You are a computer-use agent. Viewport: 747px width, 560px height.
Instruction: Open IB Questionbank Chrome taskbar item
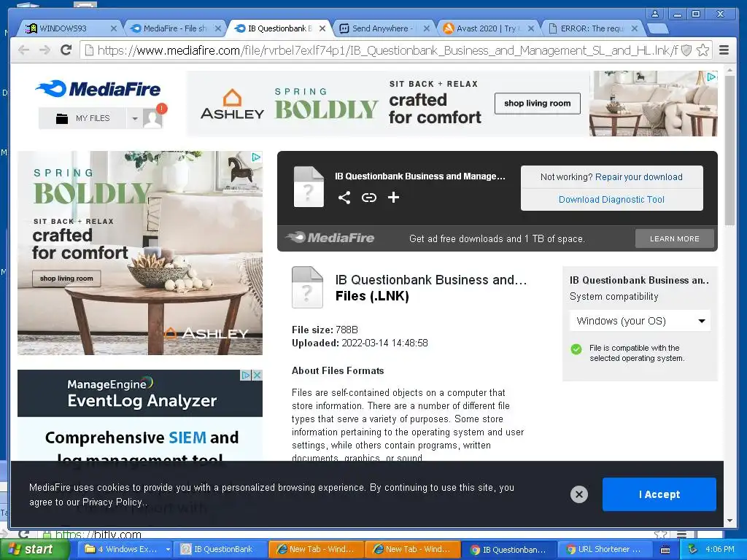[x=508, y=550]
